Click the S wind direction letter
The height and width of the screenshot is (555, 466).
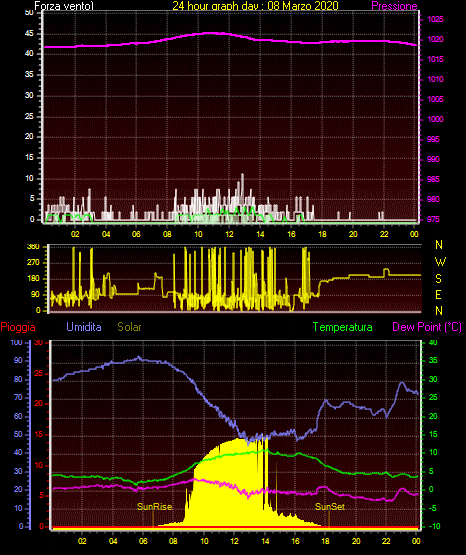(438, 279)
